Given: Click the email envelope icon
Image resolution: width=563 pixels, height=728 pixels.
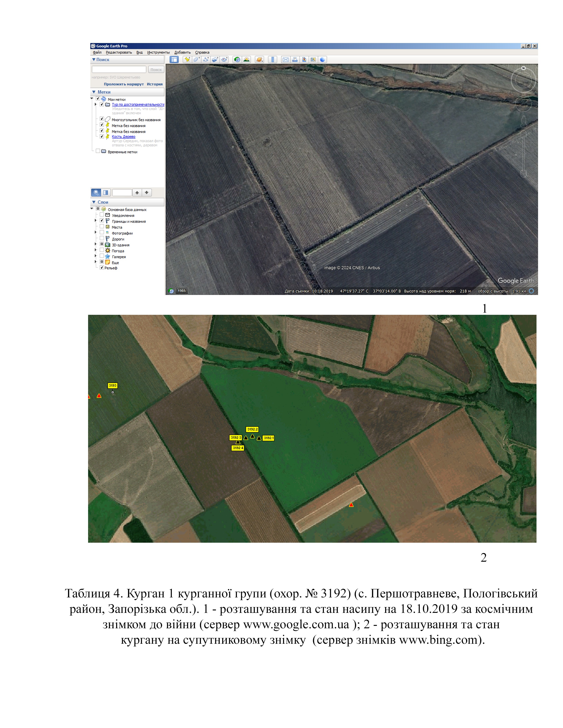Looking at the screenshot, I should (285, 60).
